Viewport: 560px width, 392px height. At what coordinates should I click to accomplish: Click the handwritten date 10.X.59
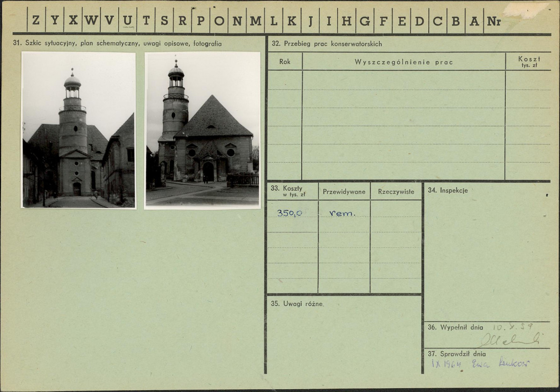(x=513, y=327)
